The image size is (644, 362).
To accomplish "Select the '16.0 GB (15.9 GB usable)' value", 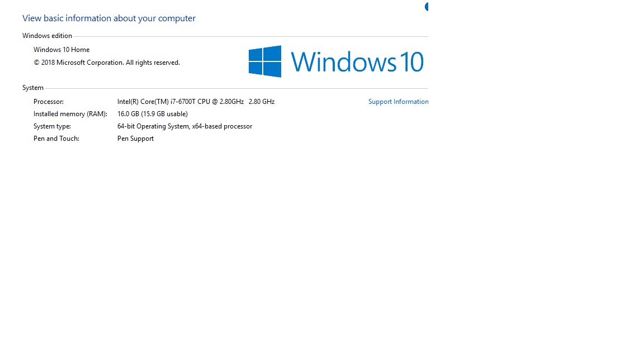I will tap(153, 114).
